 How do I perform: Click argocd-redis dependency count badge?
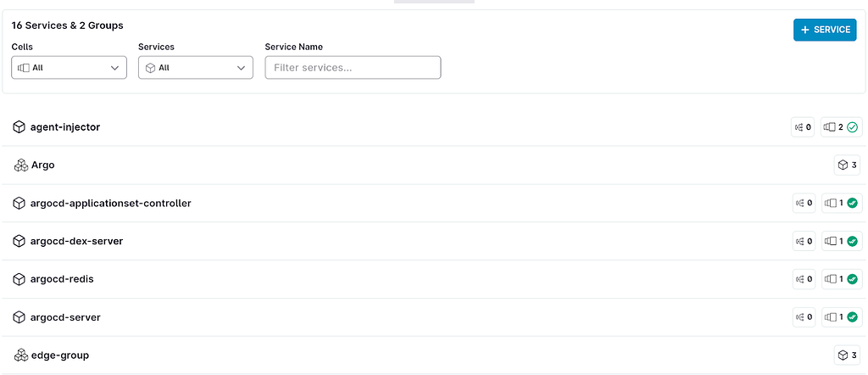coord(804,279)
